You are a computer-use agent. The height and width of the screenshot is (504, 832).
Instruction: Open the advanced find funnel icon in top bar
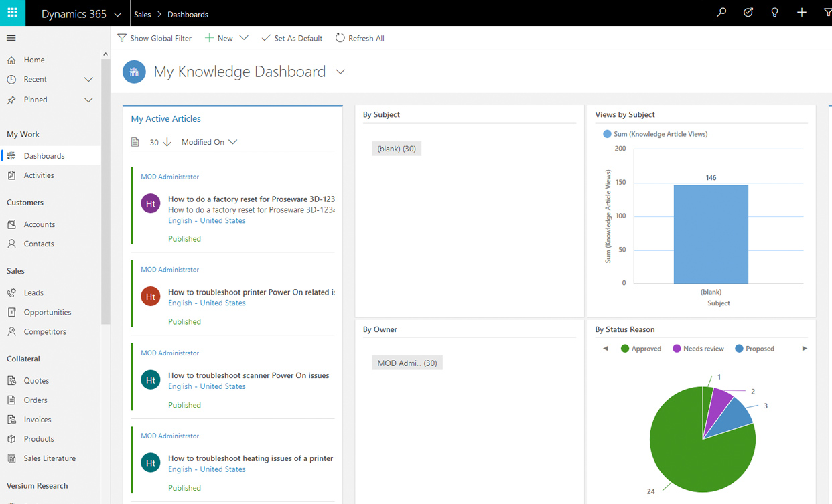[x=828, y=13]
